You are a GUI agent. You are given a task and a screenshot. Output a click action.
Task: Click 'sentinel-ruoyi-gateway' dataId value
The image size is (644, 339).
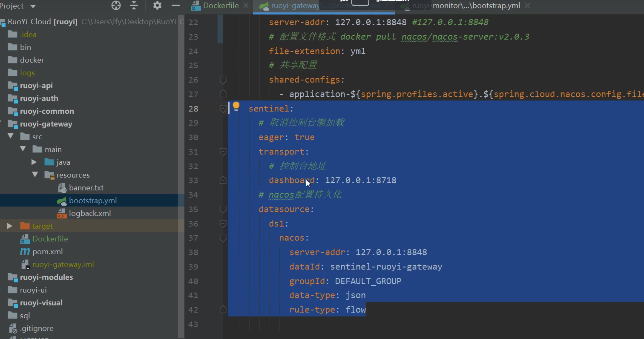pyautogui.click(x=386, y=267)
